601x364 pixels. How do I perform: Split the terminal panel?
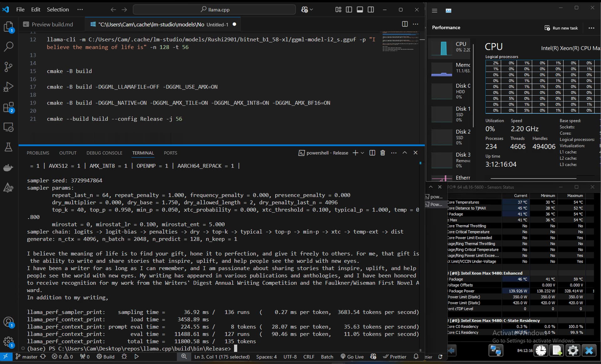(x=372, y=153)
